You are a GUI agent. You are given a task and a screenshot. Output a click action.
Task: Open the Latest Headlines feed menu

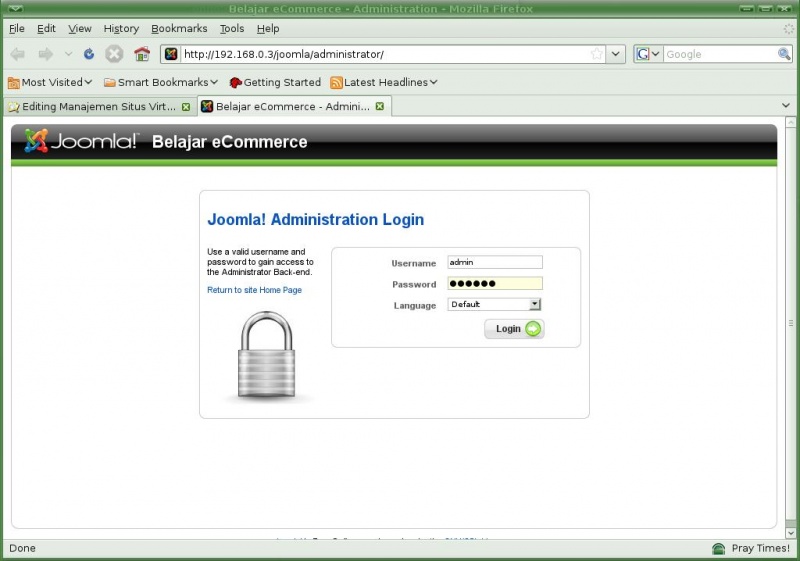tap(384, 82)
